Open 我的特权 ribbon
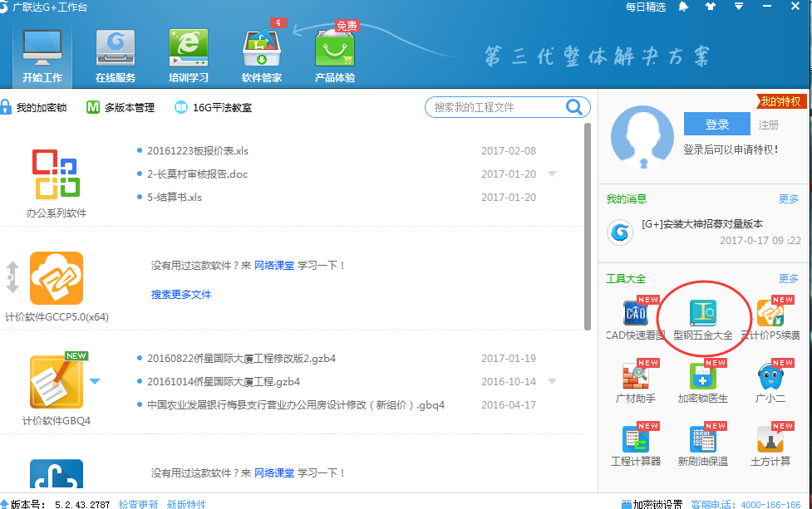Image resolution: width=812 pixels, height=509 pixels. 780,102
